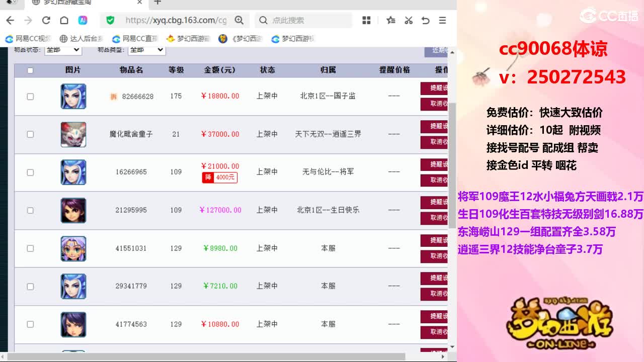Click the 提醒 button for item 82666628
The image size is (644, 362).
point(434,88)
